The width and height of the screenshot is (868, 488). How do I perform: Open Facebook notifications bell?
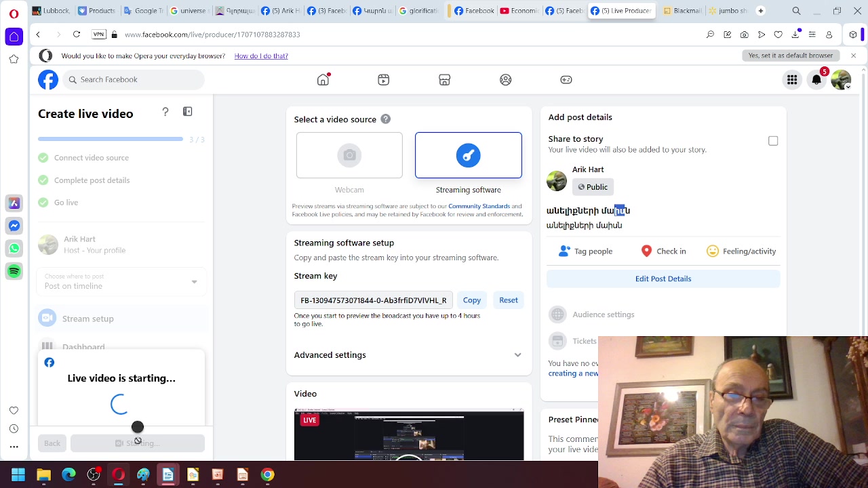click(x=816, y=80)
